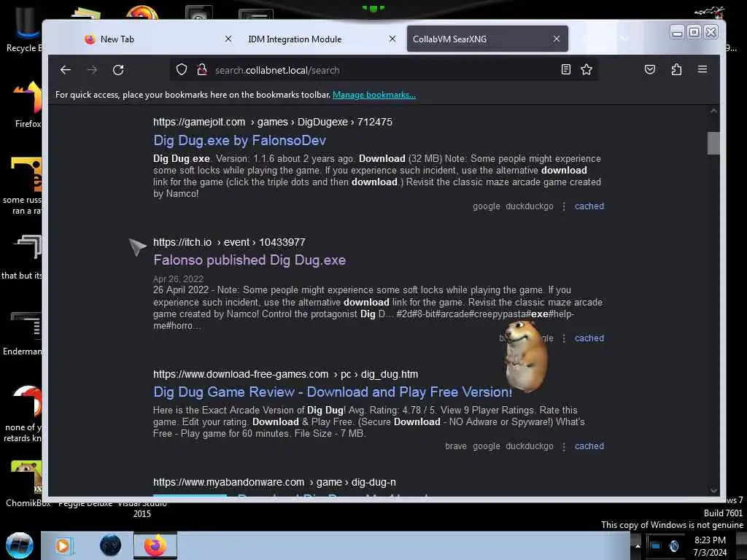Screen dimensions: 747x560
Task: Click the scrollbar down arrow
Action: [713, 491]
